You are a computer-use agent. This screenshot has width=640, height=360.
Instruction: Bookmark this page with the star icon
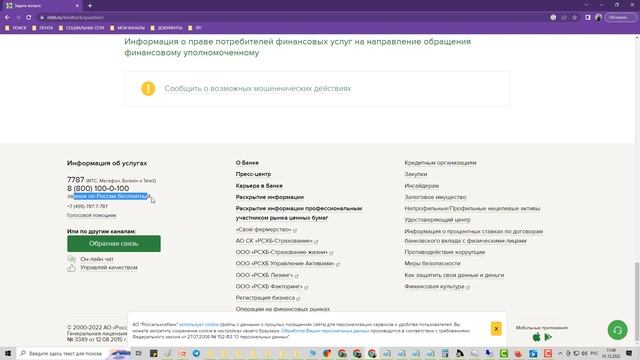tap(575, 18)
